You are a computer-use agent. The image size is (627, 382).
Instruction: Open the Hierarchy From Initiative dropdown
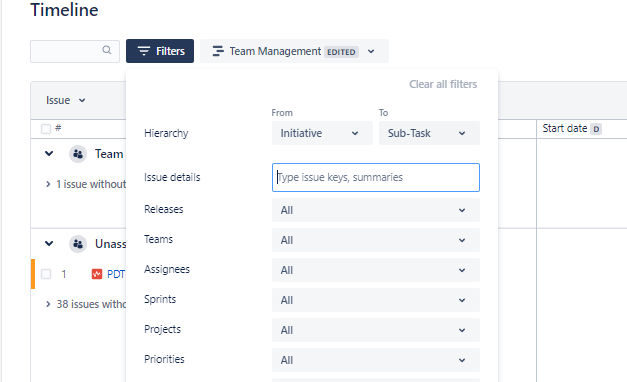tap(322, 133)
